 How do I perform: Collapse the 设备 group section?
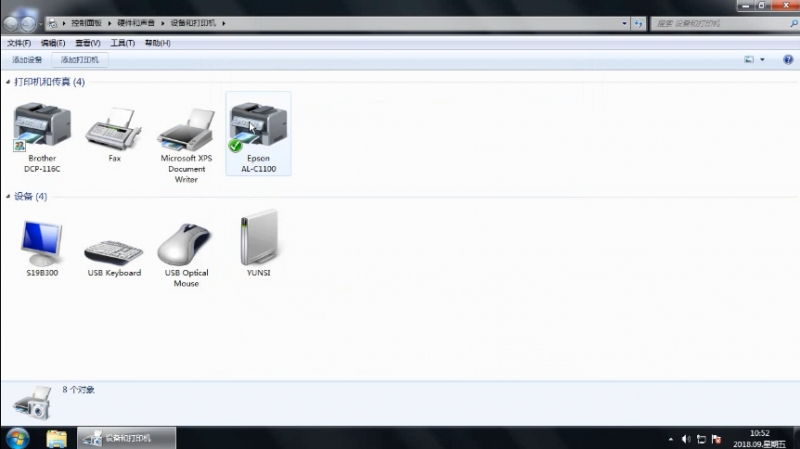(x=9, y=197)
